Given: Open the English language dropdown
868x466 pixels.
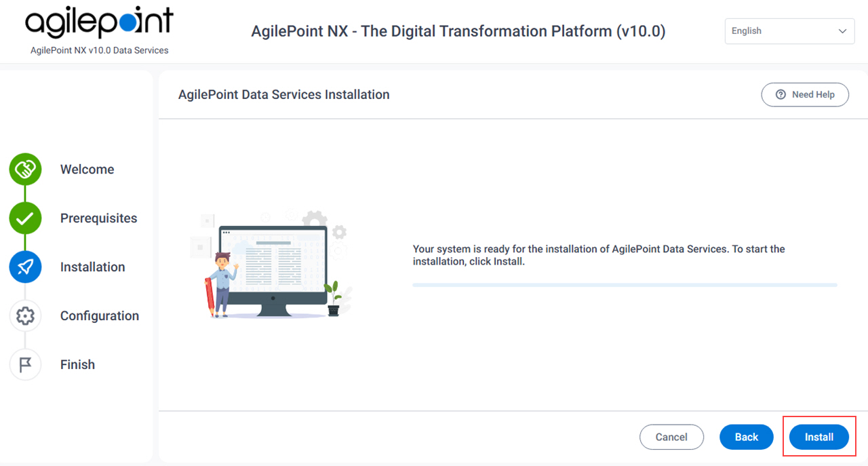Looking at the screenshot, I should 789,31.
